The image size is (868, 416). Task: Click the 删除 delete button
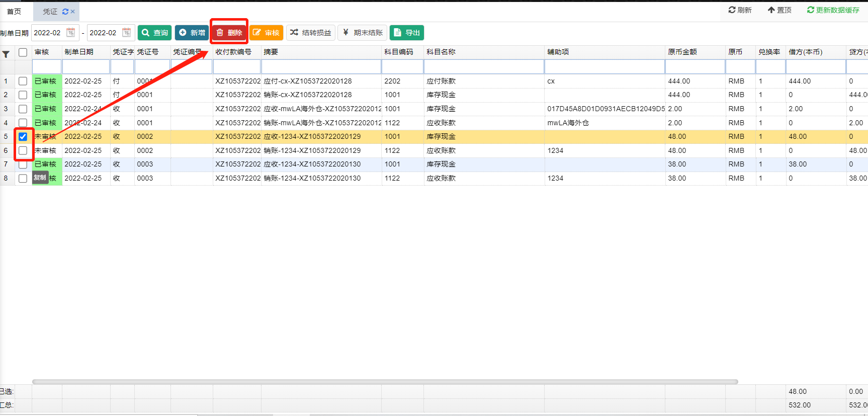pyautogui.click(x=229, y=33)
